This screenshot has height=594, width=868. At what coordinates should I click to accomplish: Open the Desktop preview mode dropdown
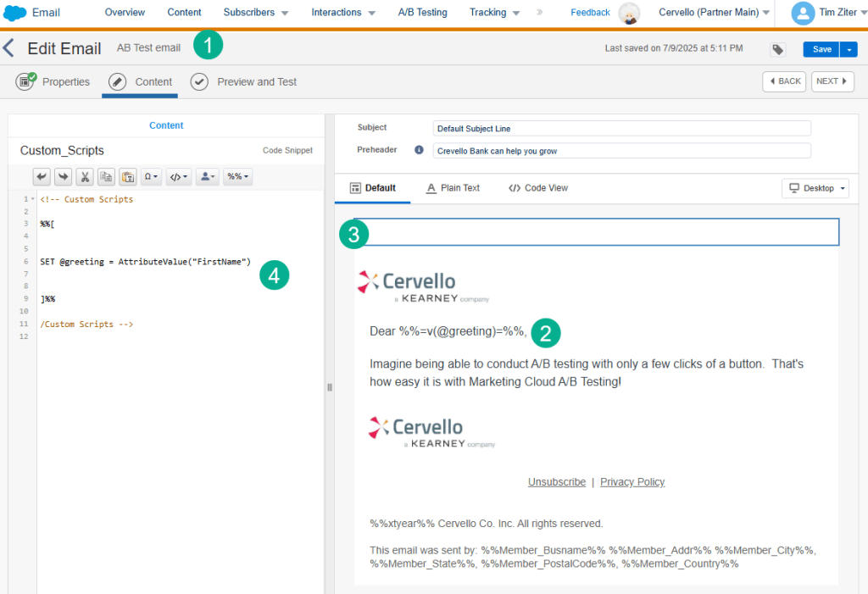click(x=815, y=188)
